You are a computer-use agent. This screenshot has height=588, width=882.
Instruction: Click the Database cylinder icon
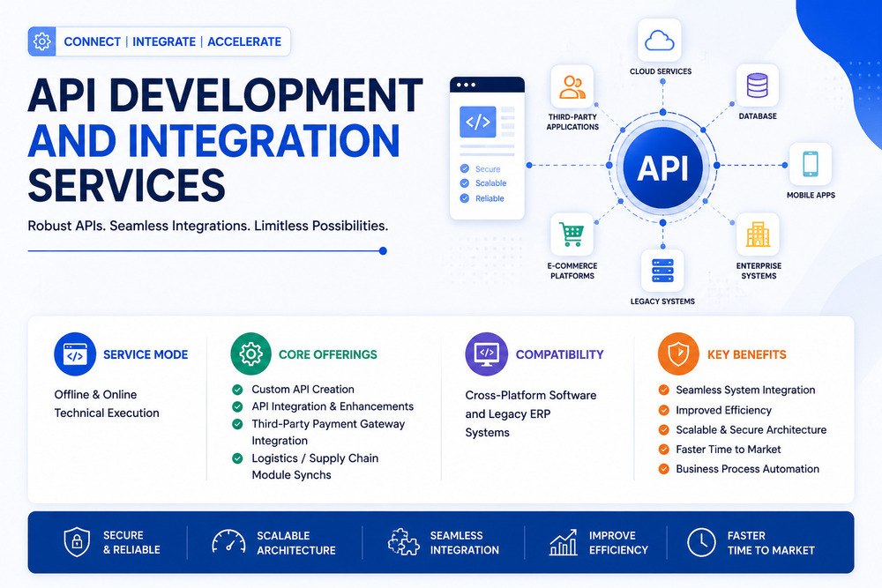pos(757,86)
